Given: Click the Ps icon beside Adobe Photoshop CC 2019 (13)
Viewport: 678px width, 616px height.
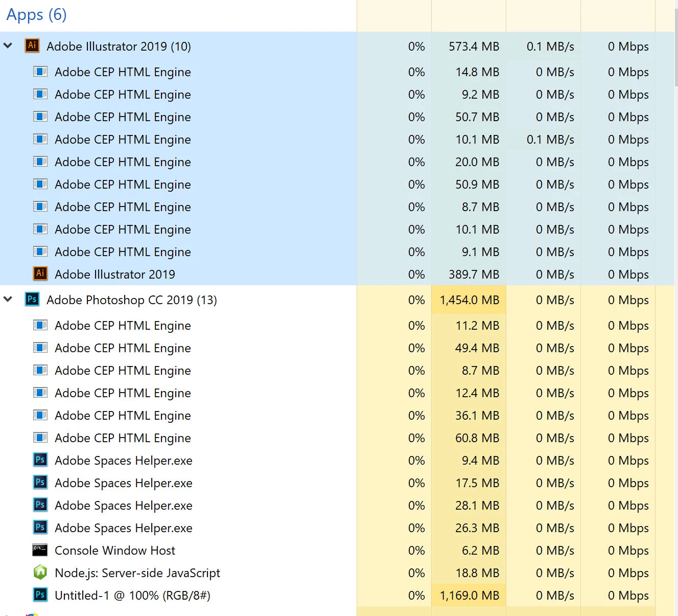Looking at the screenshot, I should [32, 299].
